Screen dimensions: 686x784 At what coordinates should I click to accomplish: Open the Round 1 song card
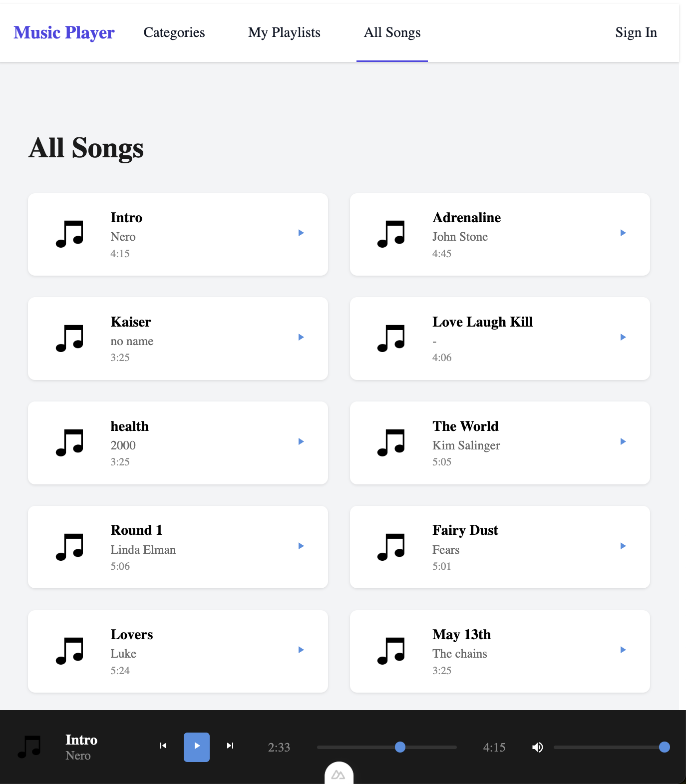pyautogui.click(x=178, y=547)
